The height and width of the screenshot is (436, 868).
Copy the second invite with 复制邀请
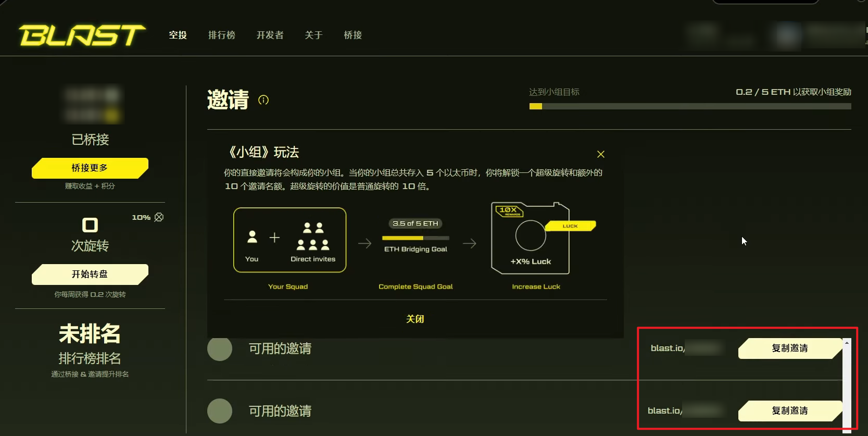click(x=790, y=410)
